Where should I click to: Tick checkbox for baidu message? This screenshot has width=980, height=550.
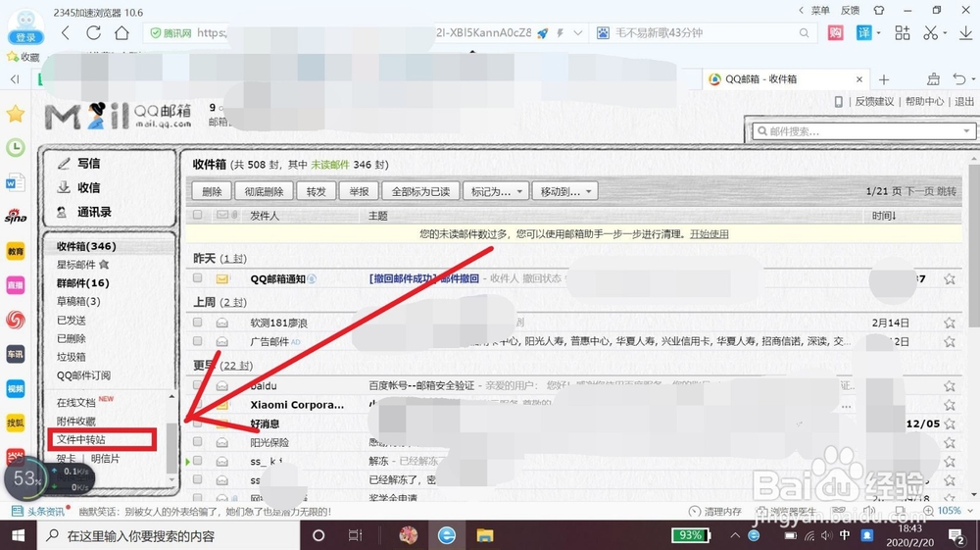coord(198,385)
